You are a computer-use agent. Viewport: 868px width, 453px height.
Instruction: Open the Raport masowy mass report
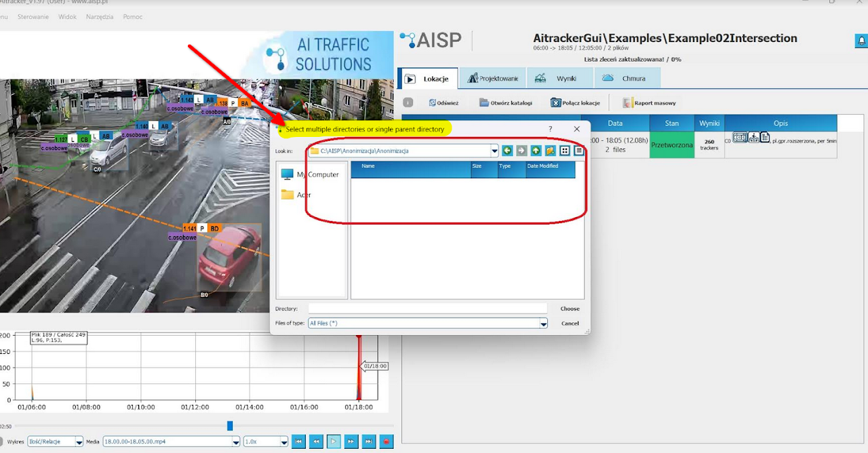click(649, 103)
